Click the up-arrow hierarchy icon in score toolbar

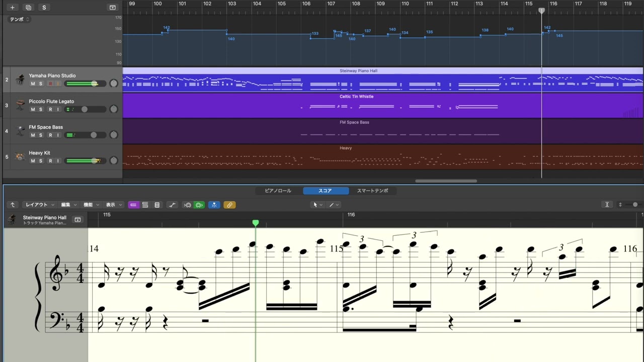pos(13,205)
